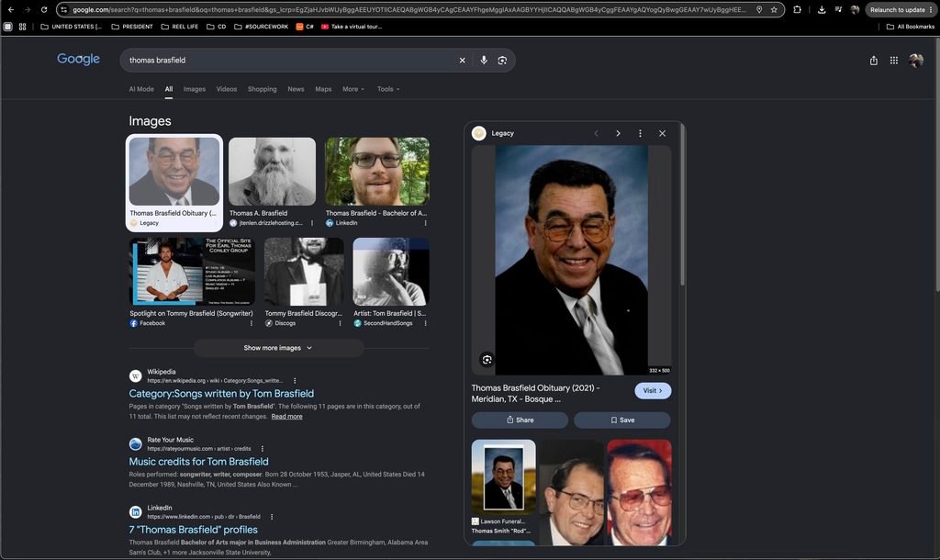The width and height of the screenshot is (940, 560).
Task: Share the previewed image
Action: (520, 420)
